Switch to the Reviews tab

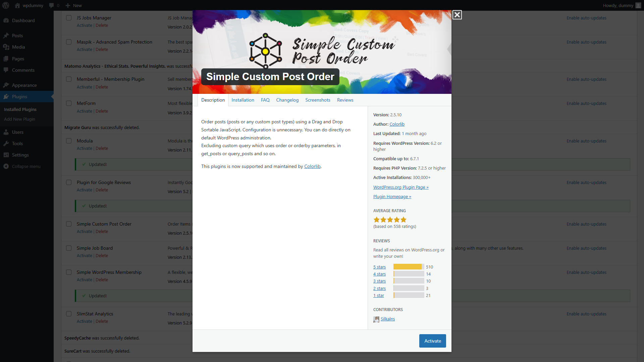click(345, 100)
